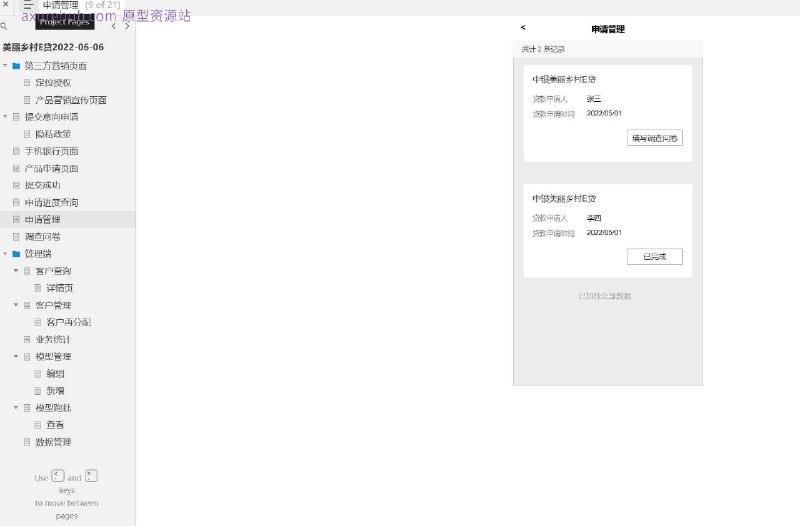Image resolution: width=800 pixels, height=526 pixels.
Task: Click the folder icon of 第三方营销页面
Action: point(16,66)
